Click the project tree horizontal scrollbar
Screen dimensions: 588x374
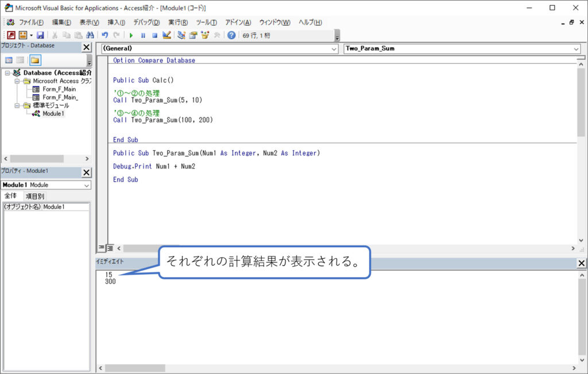click(37, 159)
